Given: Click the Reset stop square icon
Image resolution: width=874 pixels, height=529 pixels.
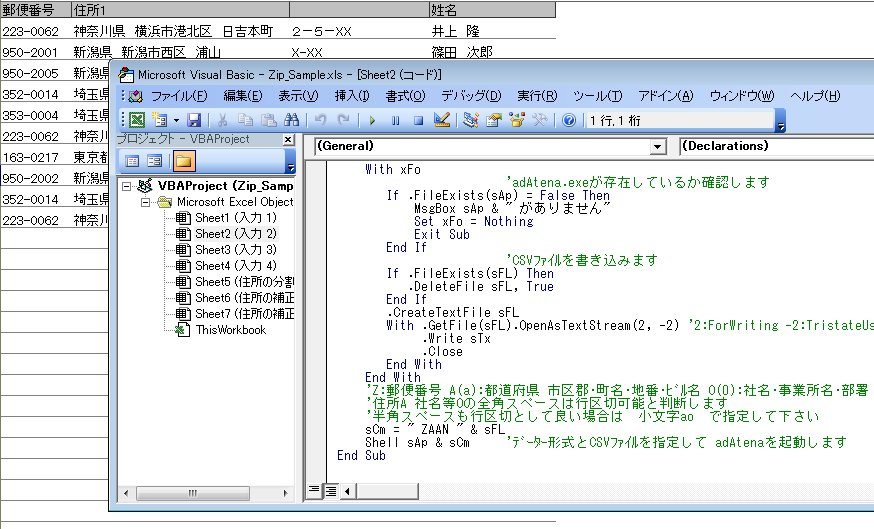Looking at the screenshot, I should [x=418, y=120].
